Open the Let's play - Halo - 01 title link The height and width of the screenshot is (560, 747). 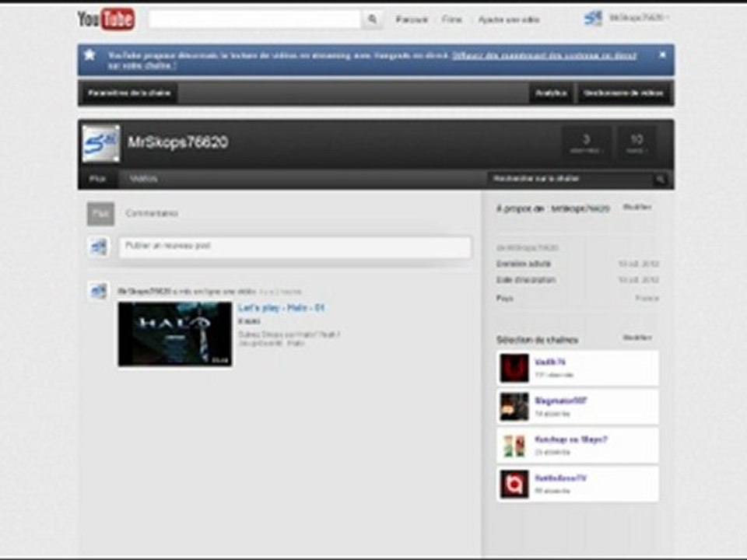281,308
